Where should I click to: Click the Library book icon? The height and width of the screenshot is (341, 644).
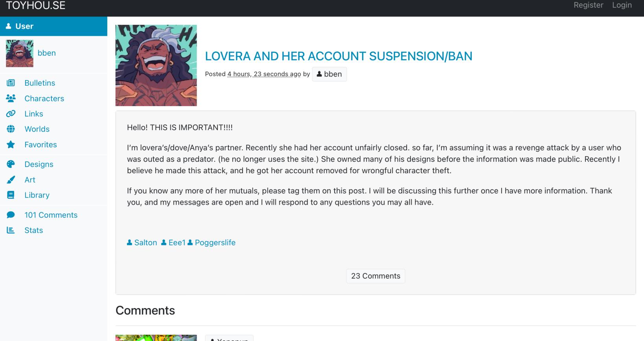11,195
